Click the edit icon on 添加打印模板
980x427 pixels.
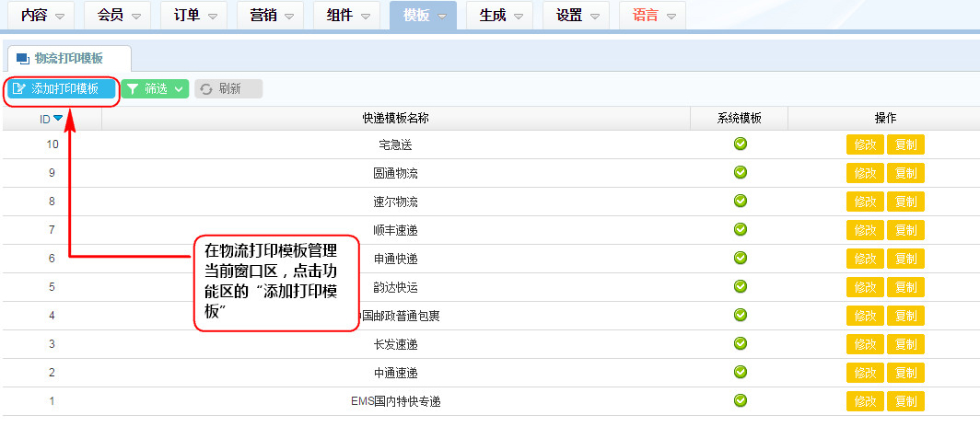18,89
